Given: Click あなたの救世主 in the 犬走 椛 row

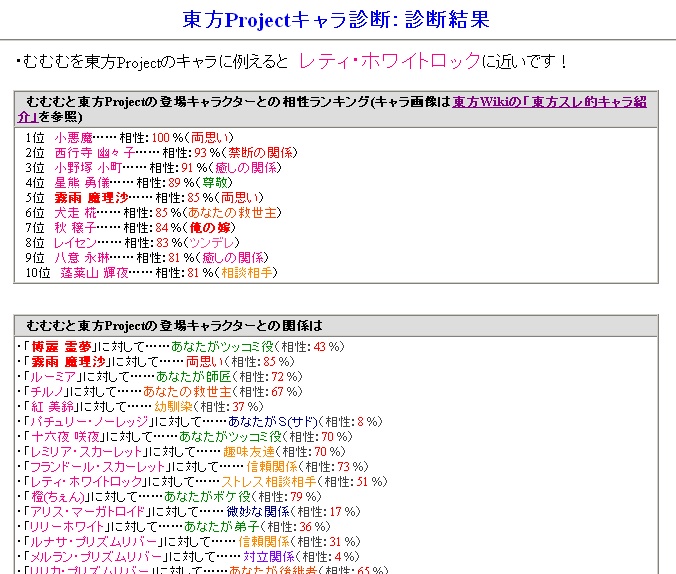Looking at the screenshot, I should [232, 213].
